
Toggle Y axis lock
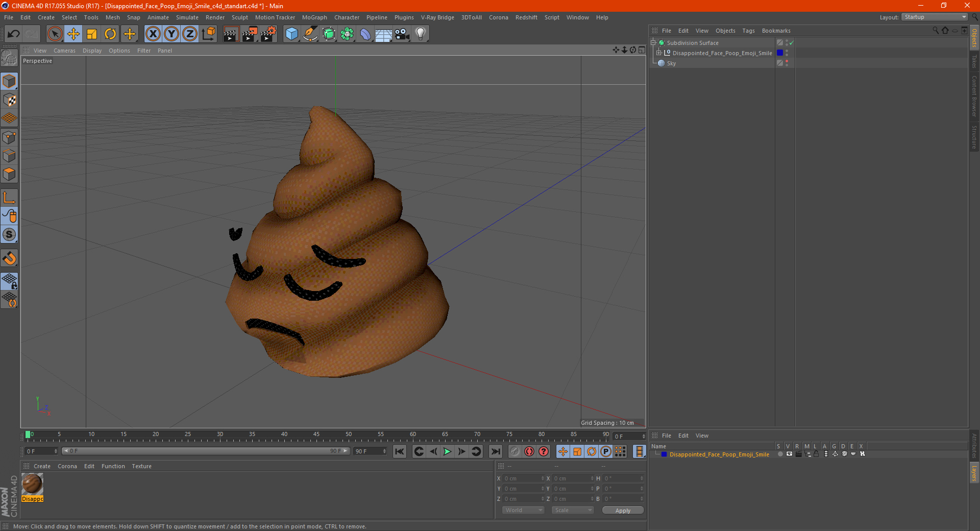pyautogui.click(x=171, y=34)
